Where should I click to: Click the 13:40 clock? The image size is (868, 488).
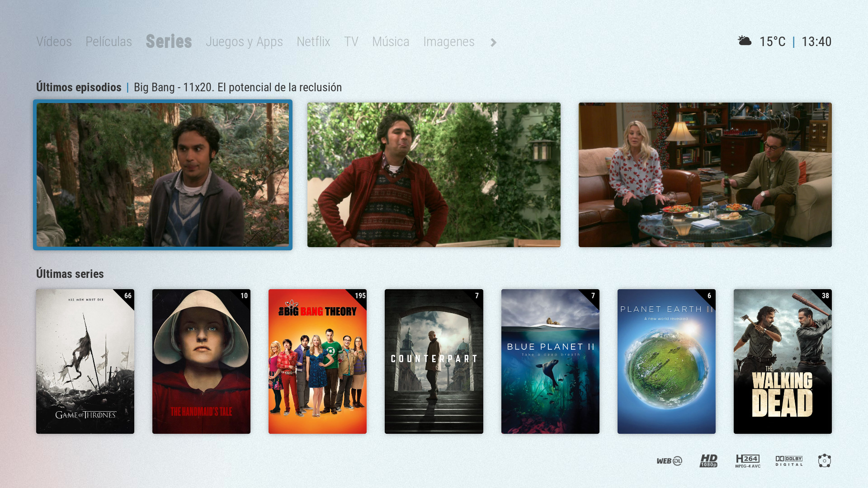816,42
